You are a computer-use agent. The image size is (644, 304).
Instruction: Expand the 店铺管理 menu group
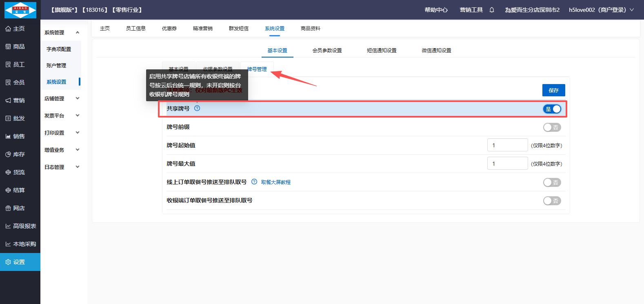click(x=61, y=99)
